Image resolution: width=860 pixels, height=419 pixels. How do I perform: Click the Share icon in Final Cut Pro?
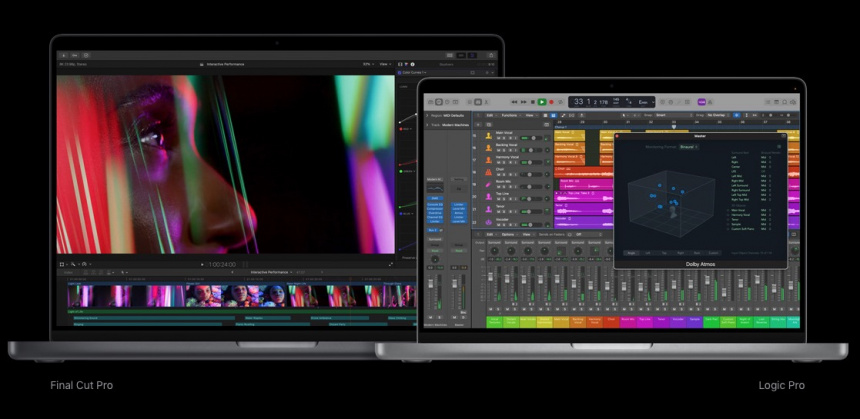(x=491, y=55)
